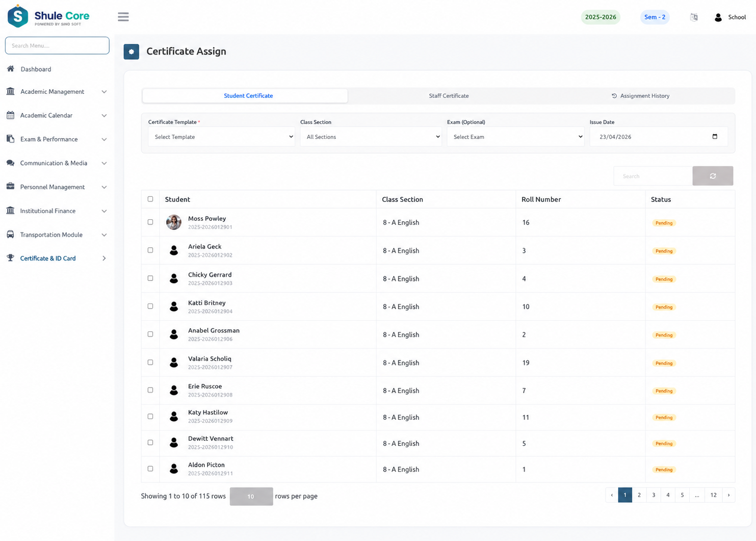
Task: Expand the Academic Management menu chevron
Action: pyautogui.click(x=104, y=92)
